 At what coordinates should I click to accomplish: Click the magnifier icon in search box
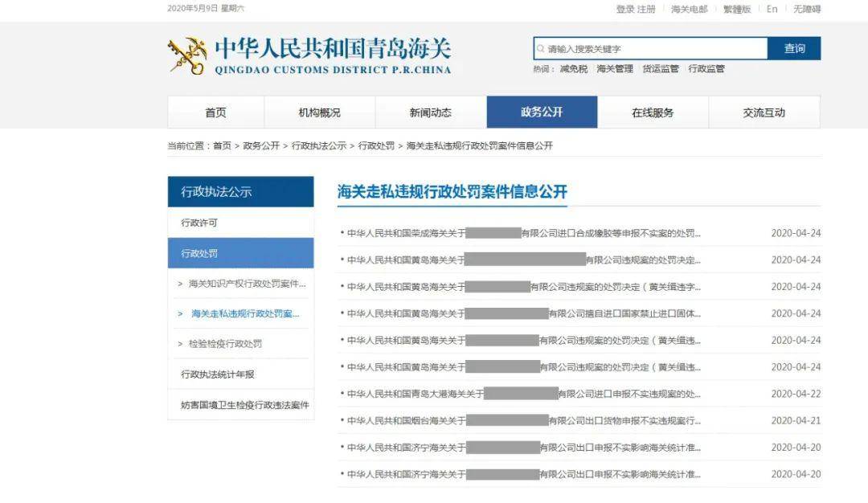[x=540, y=49]
